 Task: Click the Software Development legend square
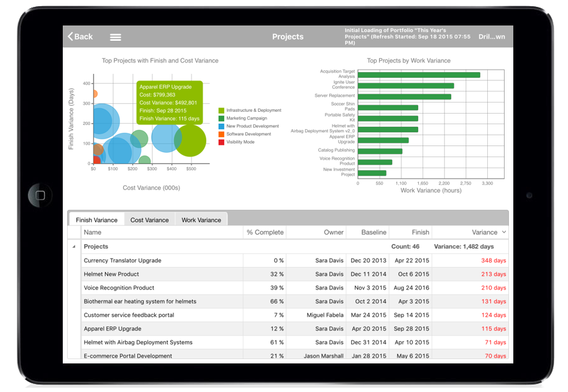[221, 134]
